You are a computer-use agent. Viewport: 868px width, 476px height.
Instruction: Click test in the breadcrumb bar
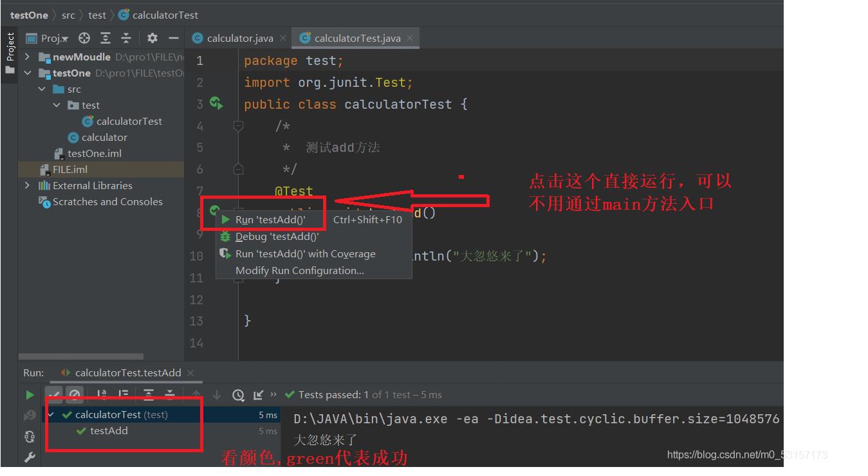[97, 15]
